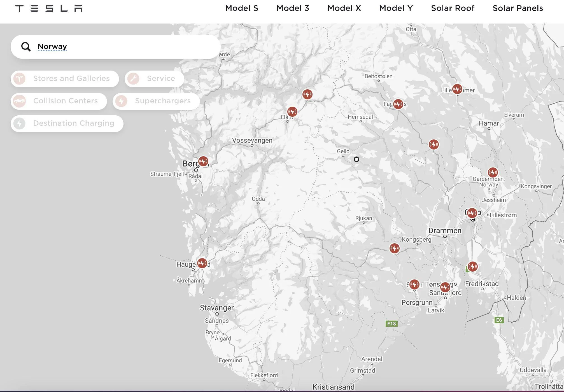This screenshot has height=392, width=564.
Task: Focus the Norway search field
Action: (x=116, y=47)
